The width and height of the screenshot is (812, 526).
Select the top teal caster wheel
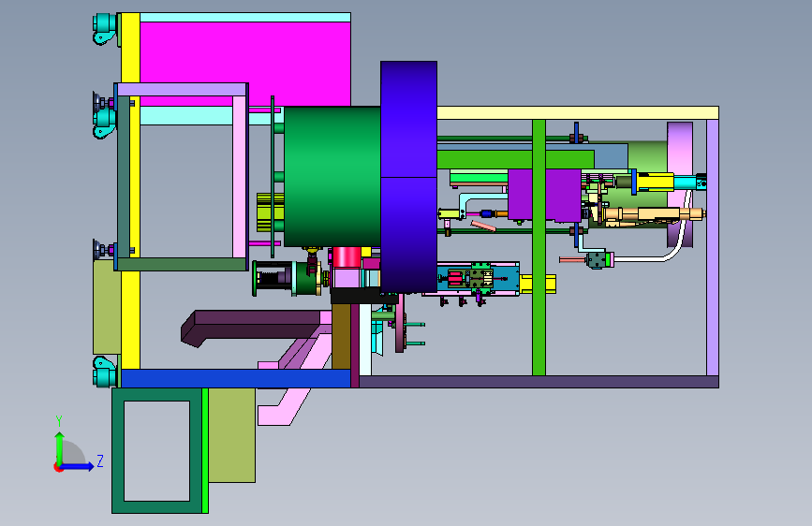105,28
